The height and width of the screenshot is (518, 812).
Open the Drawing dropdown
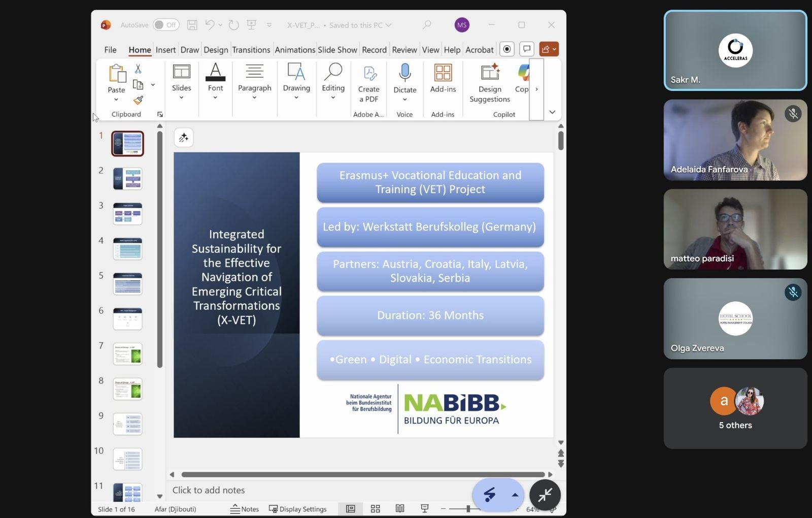296,81
